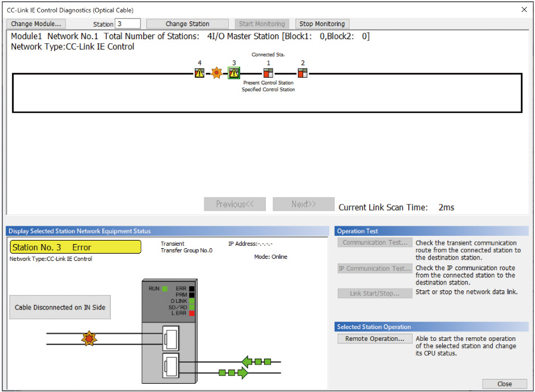This screenshot has height=392, width=535.
Task: Select station 2 icon on the network line
Action: tap(303, 72)
